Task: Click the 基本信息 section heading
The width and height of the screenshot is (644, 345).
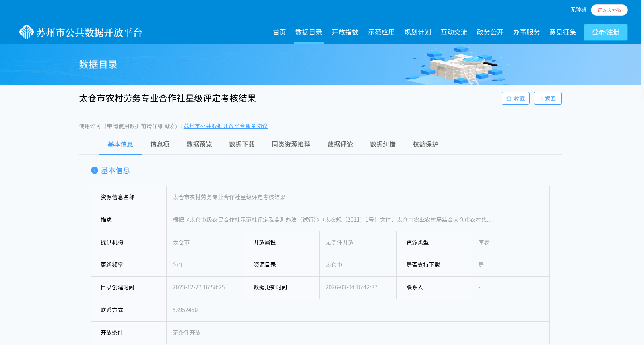Action: click(115, 171)
